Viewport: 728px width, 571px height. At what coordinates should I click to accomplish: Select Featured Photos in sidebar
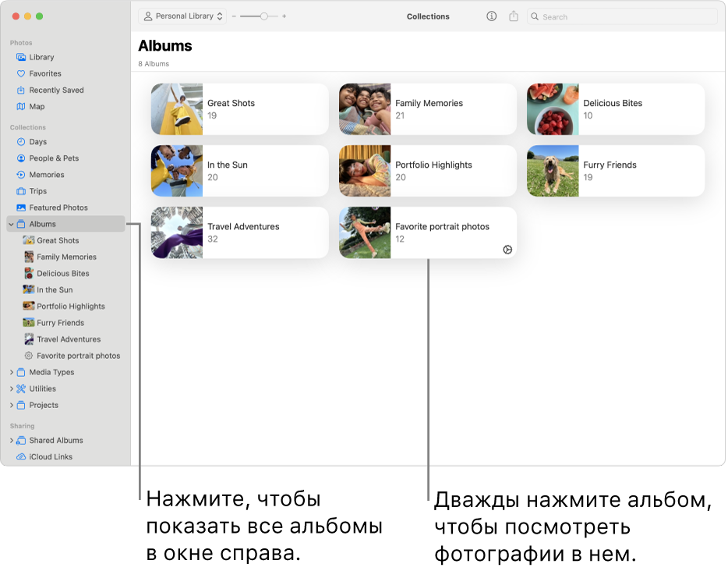[x=58, y=207]
